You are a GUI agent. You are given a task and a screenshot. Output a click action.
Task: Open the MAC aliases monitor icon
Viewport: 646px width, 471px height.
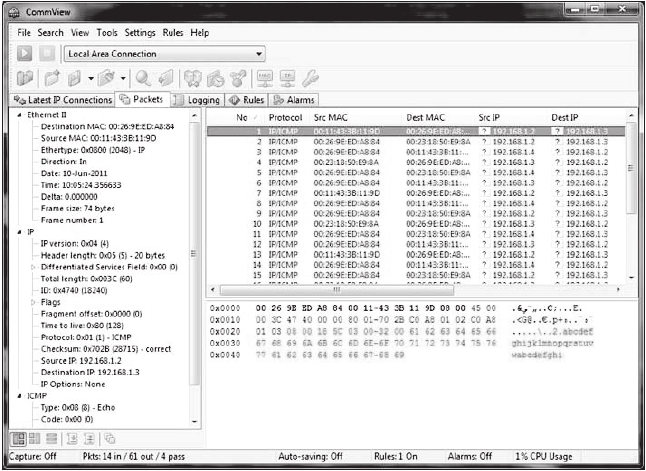pos(264,78)
